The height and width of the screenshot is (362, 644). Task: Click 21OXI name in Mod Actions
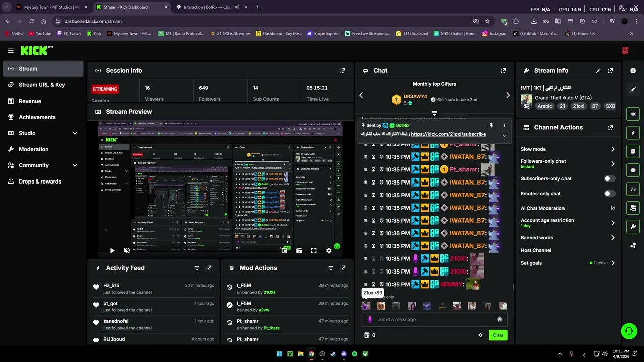click(x=269, y=292)
